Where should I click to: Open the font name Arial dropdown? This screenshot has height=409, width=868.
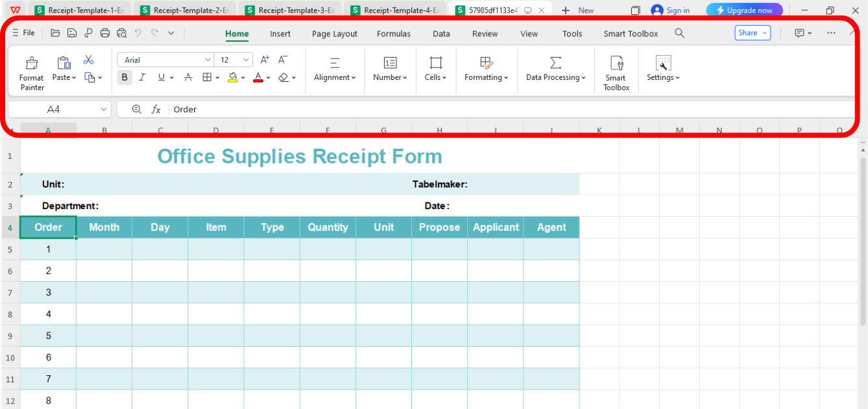click(x=208, y=60)
